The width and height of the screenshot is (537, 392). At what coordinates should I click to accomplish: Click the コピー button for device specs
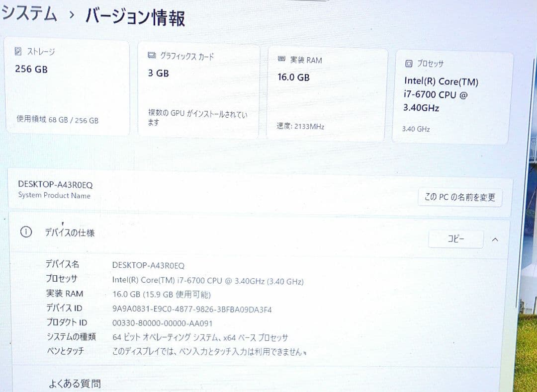(455, 239)
